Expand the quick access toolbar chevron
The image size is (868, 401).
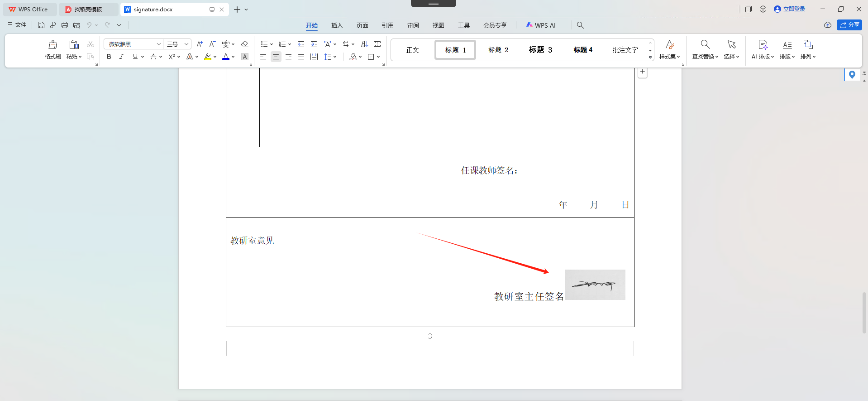[x=119, y=25]
